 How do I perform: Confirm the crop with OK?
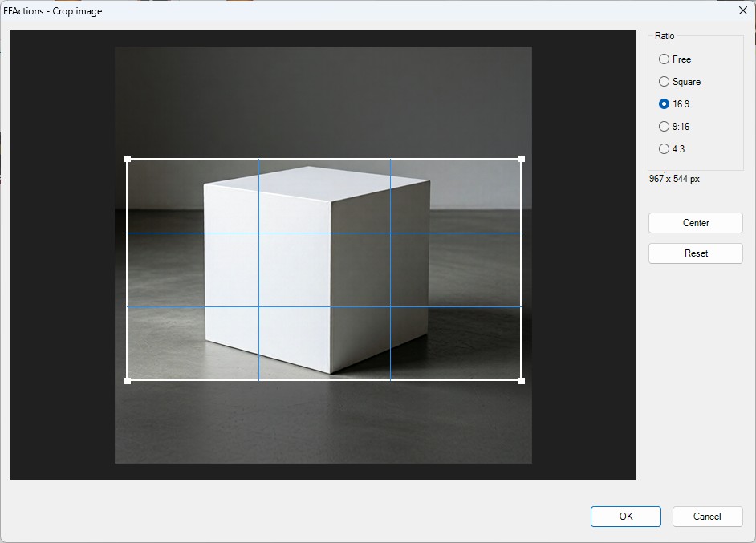click(x=625, y=516)
